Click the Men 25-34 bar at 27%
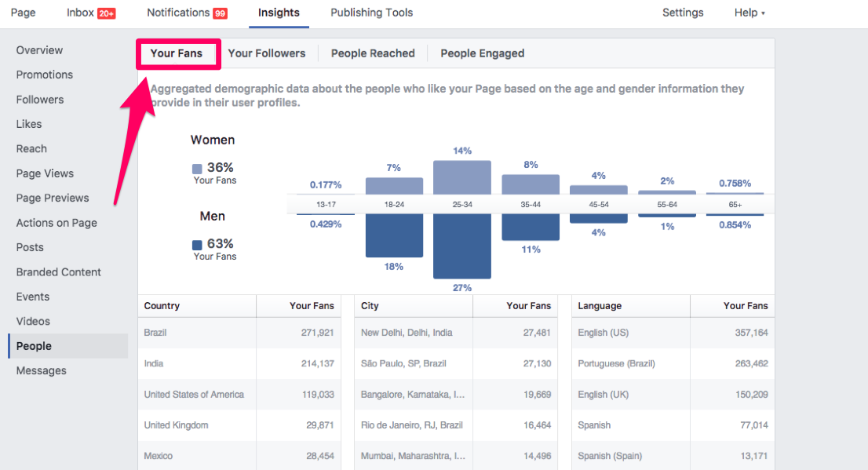 [461, 246]
